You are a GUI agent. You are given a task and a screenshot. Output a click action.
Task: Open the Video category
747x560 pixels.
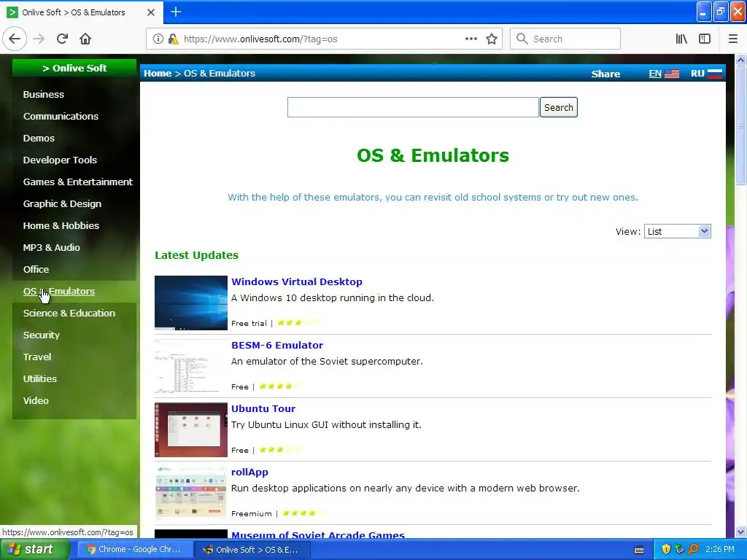pos(36,401)
